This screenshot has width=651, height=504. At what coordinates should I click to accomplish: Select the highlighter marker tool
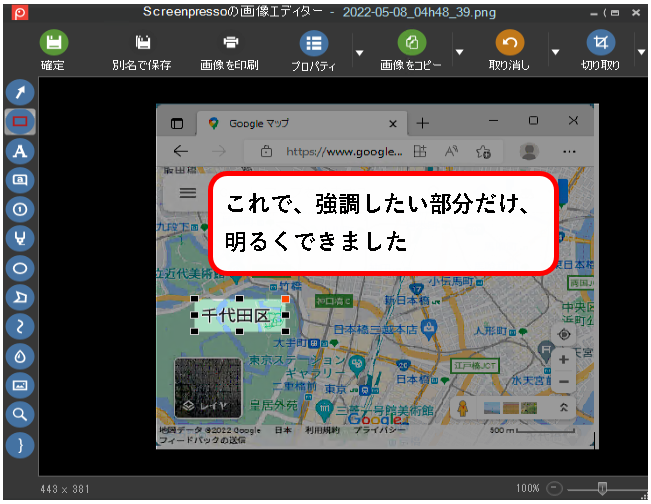[x=20, y=239]
